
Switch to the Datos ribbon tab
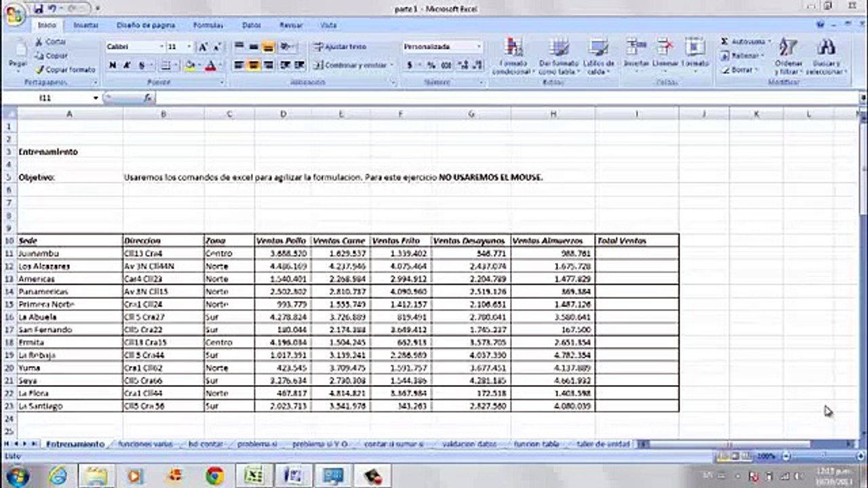[252, 25]
